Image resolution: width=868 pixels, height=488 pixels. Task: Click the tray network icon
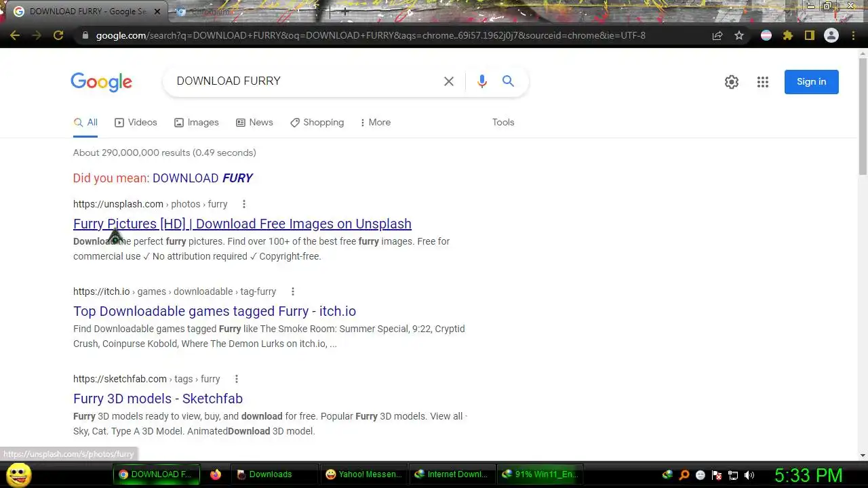pos(733,475)
